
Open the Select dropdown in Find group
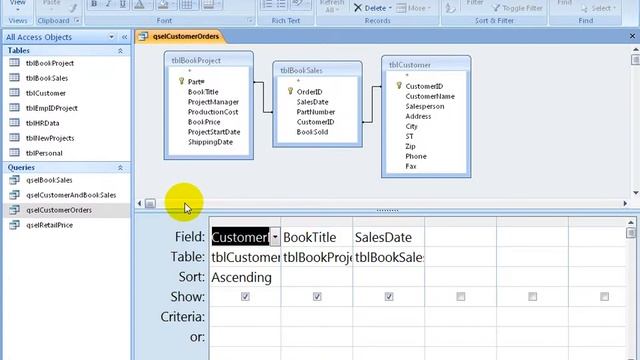[x=598, y=8]
